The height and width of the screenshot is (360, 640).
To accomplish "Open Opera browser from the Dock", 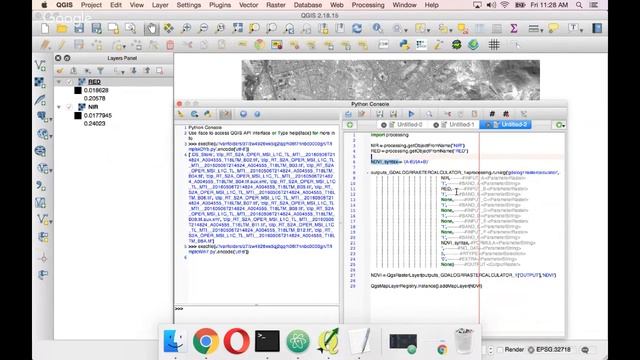I will [x=236, y=341].
